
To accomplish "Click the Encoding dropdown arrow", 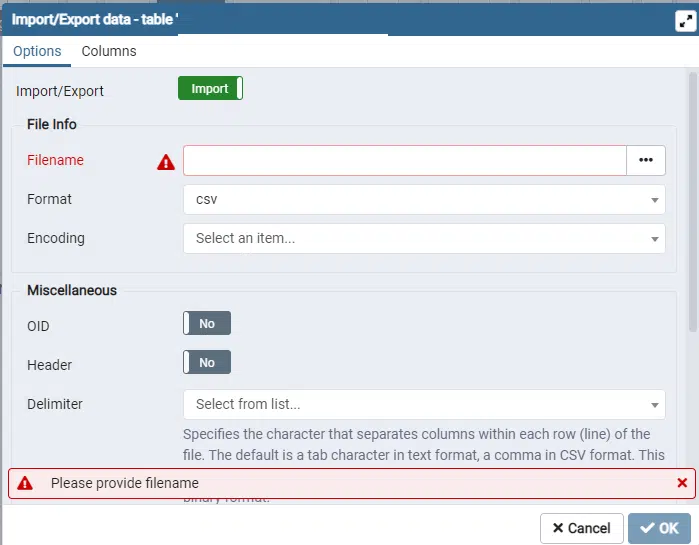I will coord(655,239).
